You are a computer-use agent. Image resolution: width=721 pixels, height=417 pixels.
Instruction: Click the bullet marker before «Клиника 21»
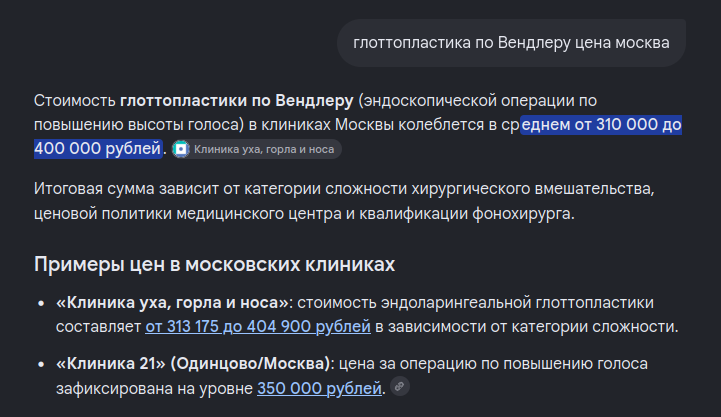click(x=41, y=364)
